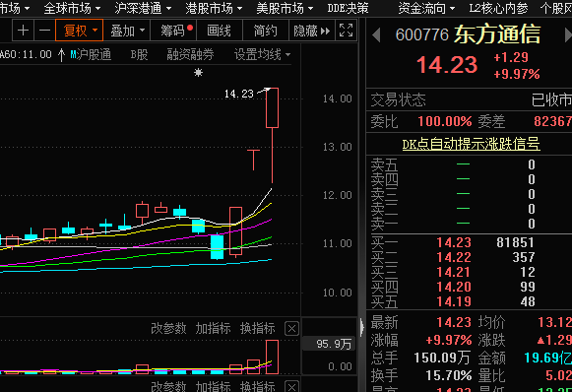
Task: Expand the 叠加 overlay dropdown
Action: click(x=127, y=31)
